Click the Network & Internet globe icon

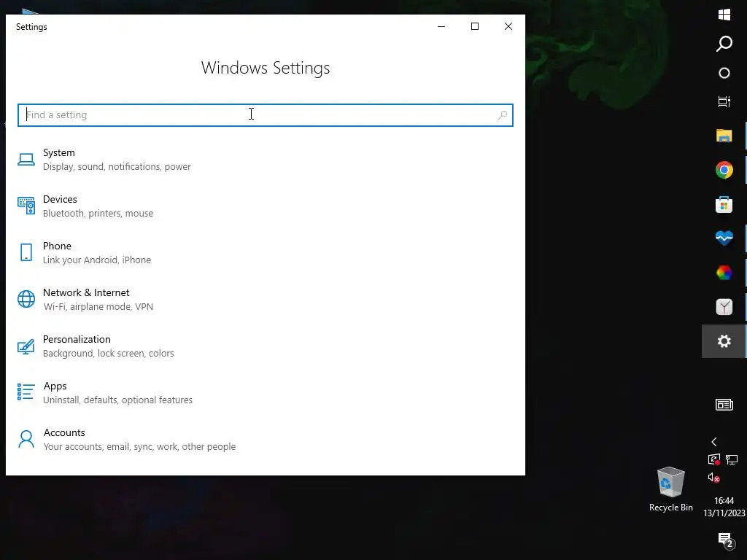(x=26, y=299)
